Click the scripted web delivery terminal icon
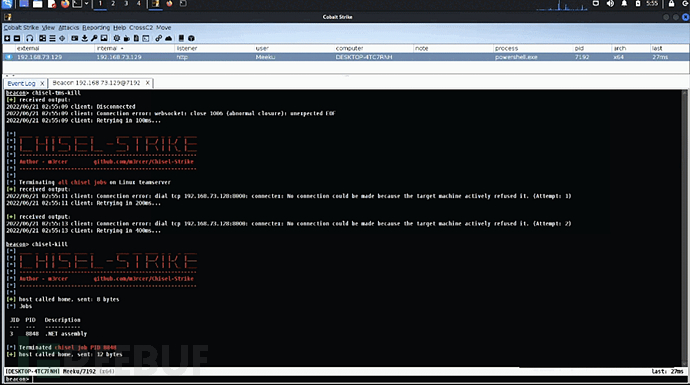 coord(146,38)
